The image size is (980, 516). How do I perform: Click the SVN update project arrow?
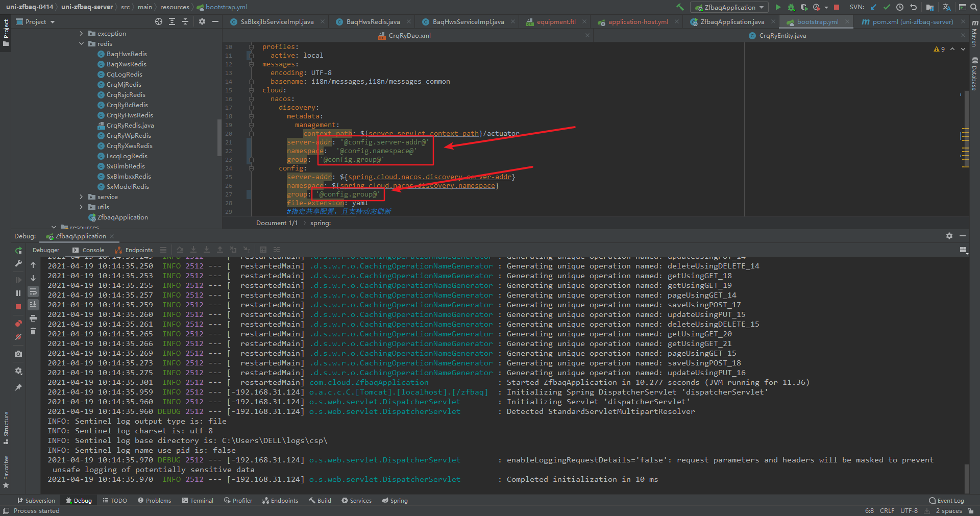pyautogui.click(x=873, y=7)
